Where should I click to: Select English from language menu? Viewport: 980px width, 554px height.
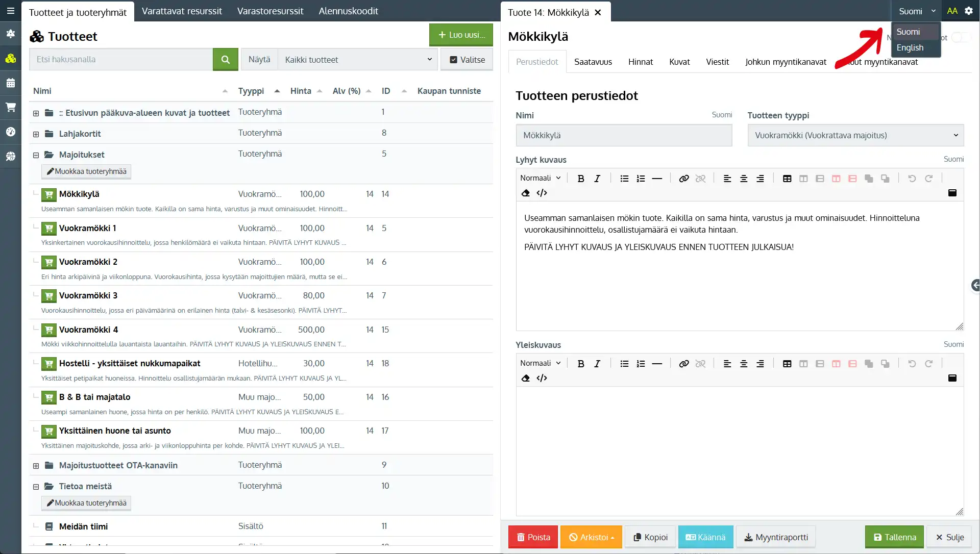[910, 47]
